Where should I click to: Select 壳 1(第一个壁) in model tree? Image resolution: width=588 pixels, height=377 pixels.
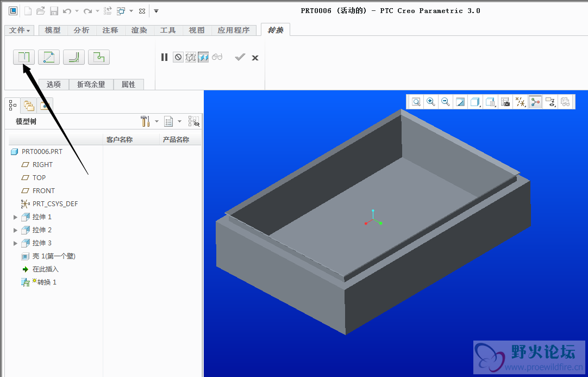[49, 256]
